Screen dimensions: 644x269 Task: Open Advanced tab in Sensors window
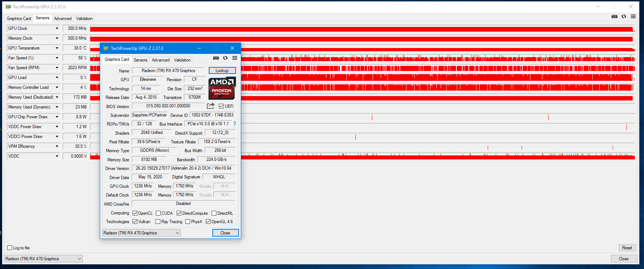63,19
